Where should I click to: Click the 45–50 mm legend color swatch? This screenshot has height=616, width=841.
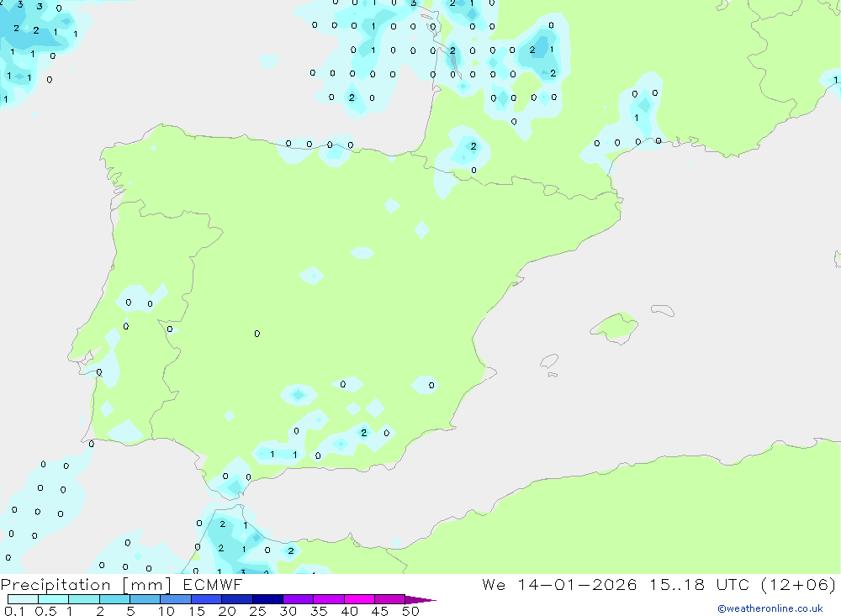(390, 599)
